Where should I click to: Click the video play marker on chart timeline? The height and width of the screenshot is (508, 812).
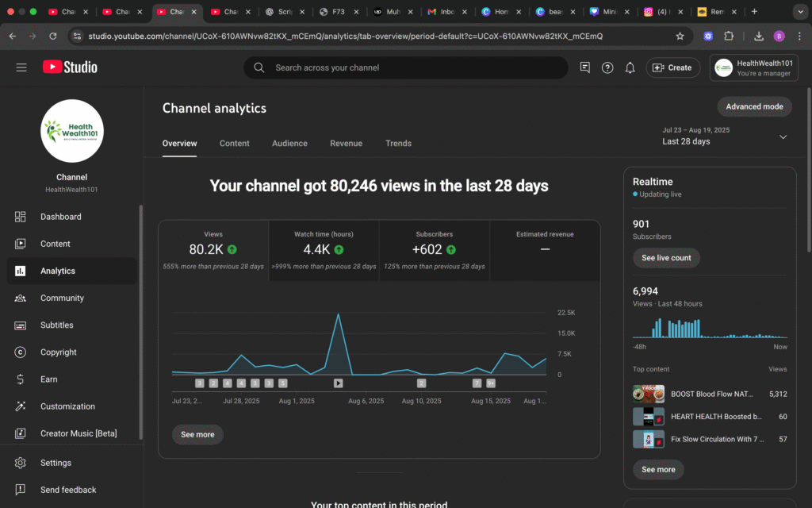(338, 383)
